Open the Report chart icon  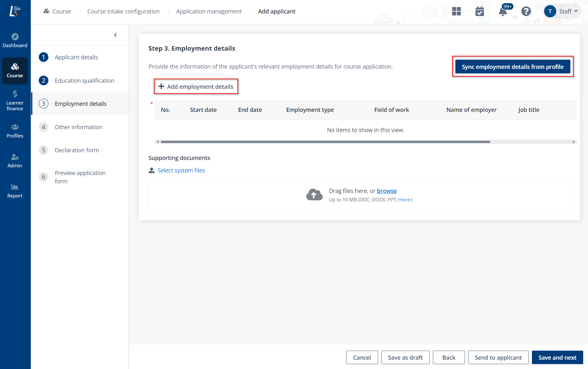(x=15, y=187)
